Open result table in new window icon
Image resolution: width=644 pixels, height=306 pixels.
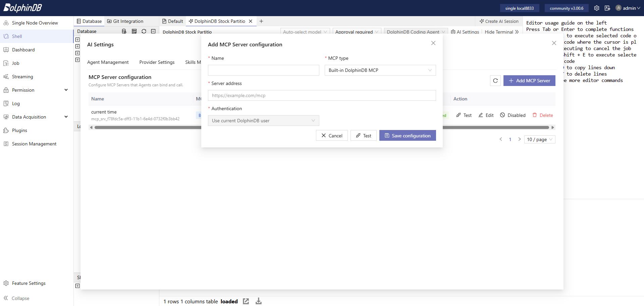coord(246,301)
